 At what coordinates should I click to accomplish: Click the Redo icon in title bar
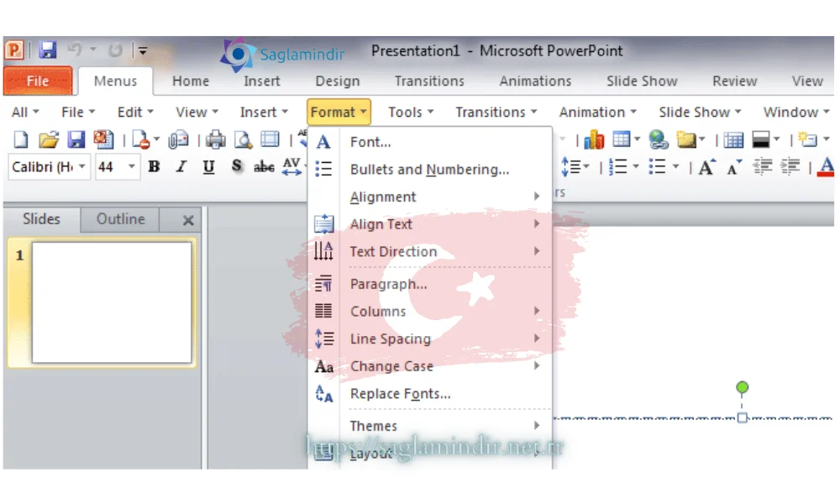115,50
